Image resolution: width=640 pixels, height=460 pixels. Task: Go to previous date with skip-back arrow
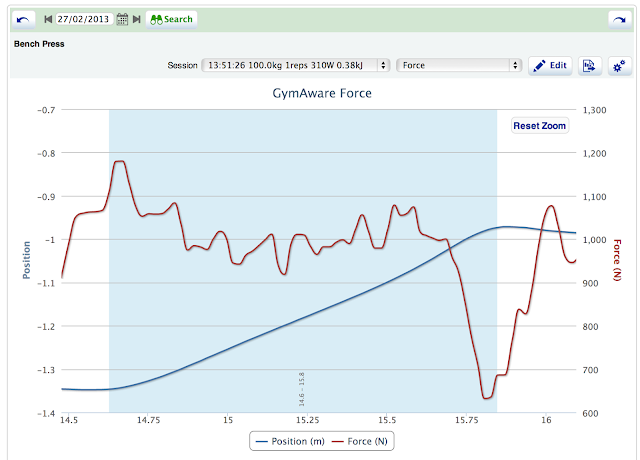tap(48, 19)
